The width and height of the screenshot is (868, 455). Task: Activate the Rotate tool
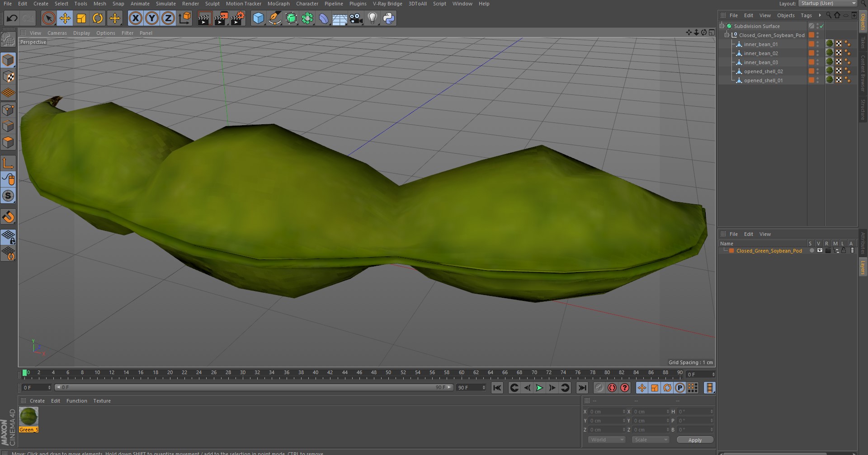click(x=98, y=19)
